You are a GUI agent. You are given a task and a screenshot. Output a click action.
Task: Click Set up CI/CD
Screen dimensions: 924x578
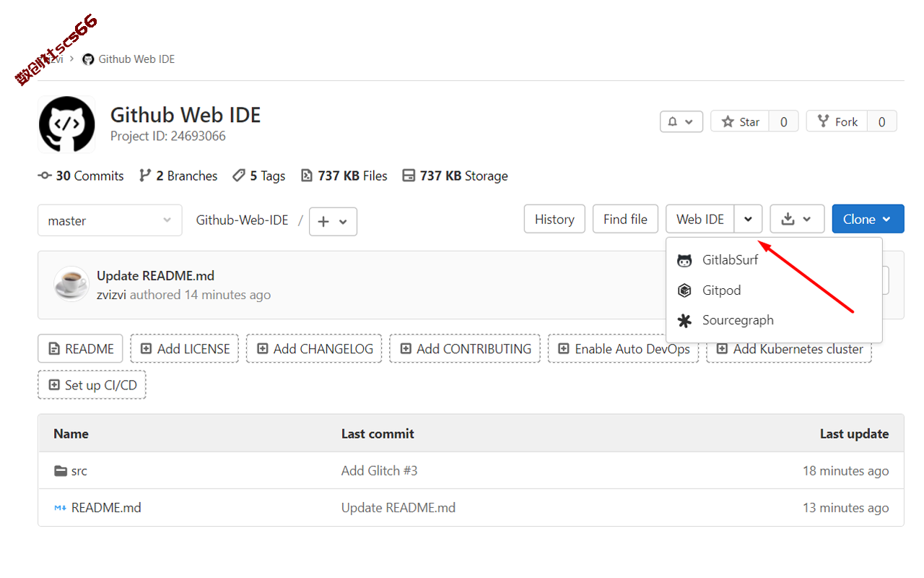click(x=92, y=384)
